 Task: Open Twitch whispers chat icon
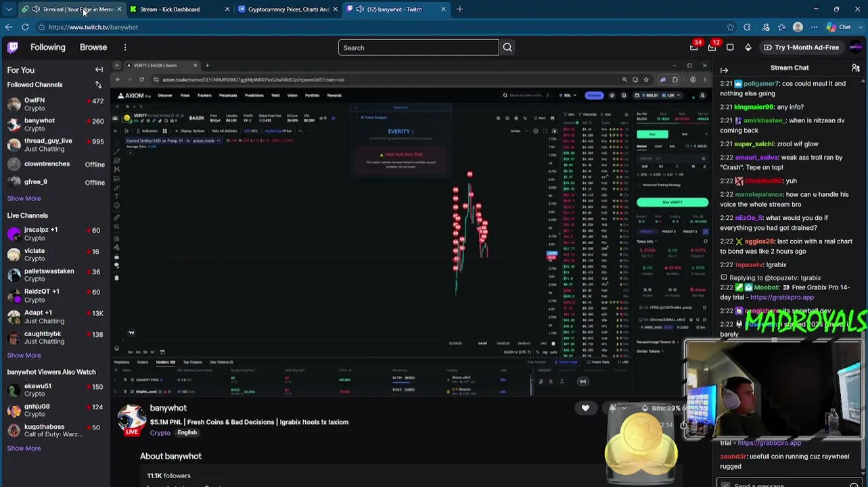[730, 47]
